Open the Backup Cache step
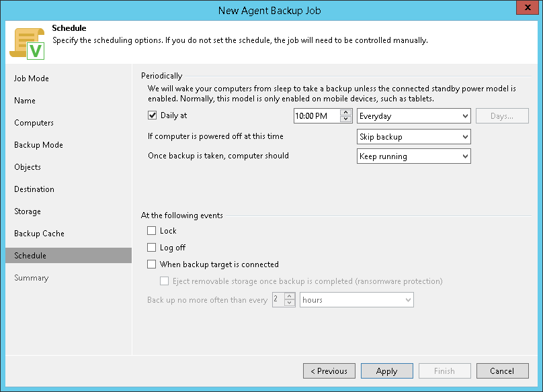The width and height of the screenshot is (543, 392). (x=39, y=234)
